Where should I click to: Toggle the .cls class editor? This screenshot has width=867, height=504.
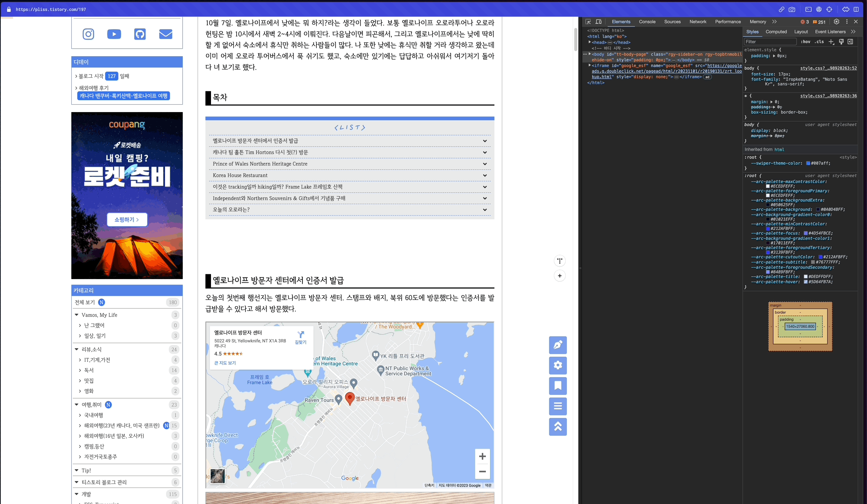[x=819, y=42]
